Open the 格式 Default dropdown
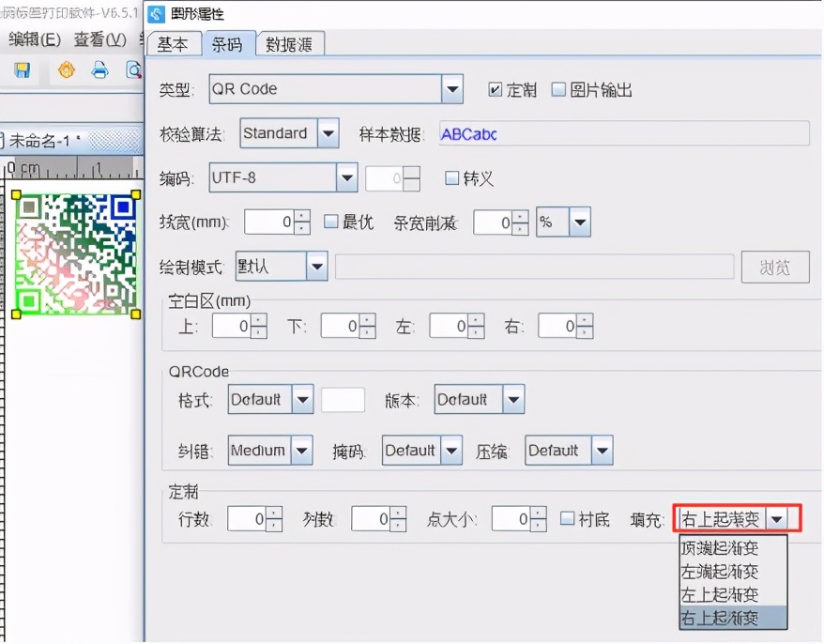Image resolution: width=824 pixels, height=644 pixels. [303, 400]
